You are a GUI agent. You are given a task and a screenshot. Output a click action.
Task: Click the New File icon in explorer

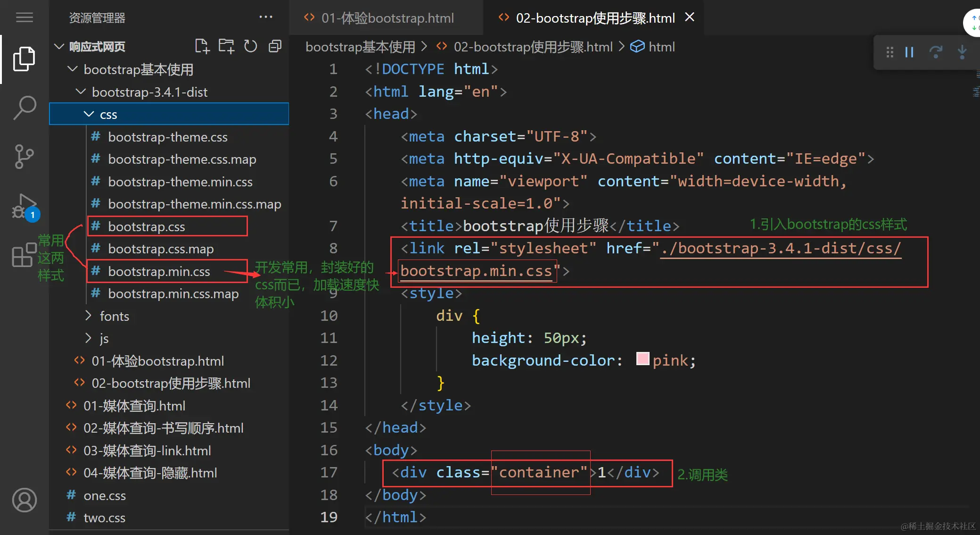pyautogui.click(x=202, y=46)
